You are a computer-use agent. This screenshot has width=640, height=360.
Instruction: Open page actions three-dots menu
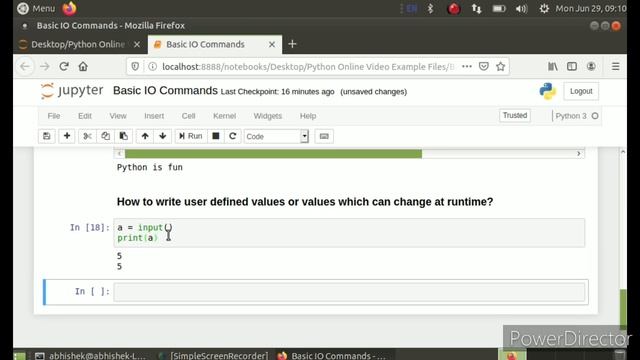coord(467,67)
